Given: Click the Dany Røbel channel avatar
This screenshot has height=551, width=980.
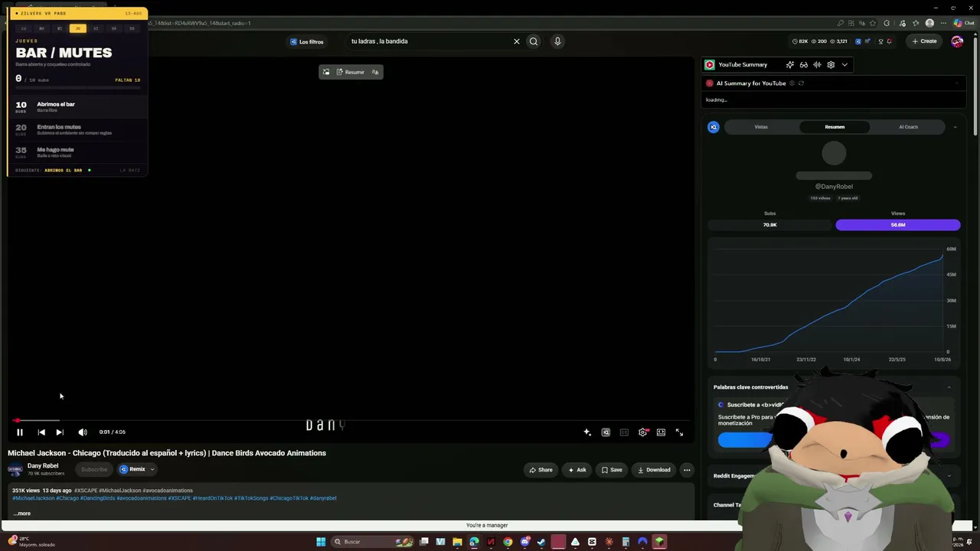Looking at the screenshot, I should click(15, 470).
